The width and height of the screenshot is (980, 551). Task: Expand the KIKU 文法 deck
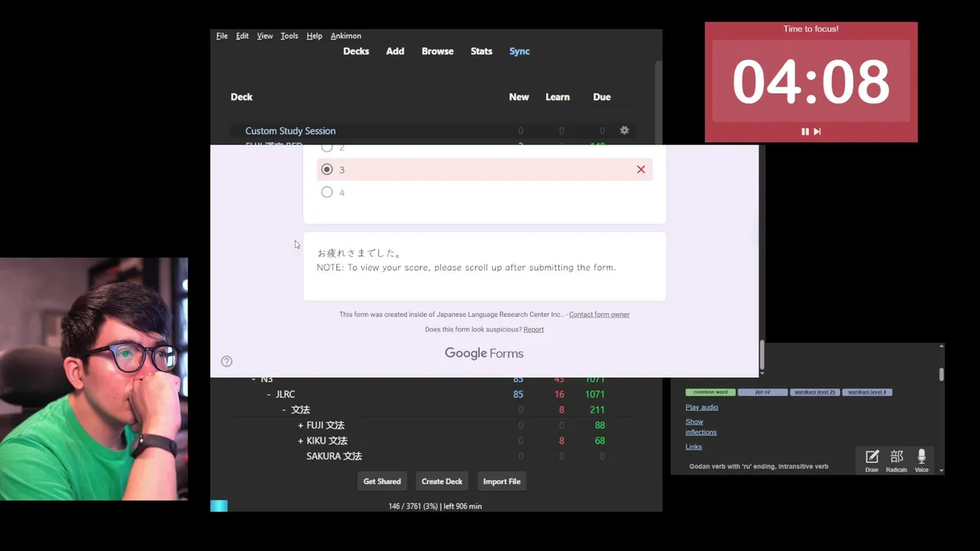[x=300, y=441]
